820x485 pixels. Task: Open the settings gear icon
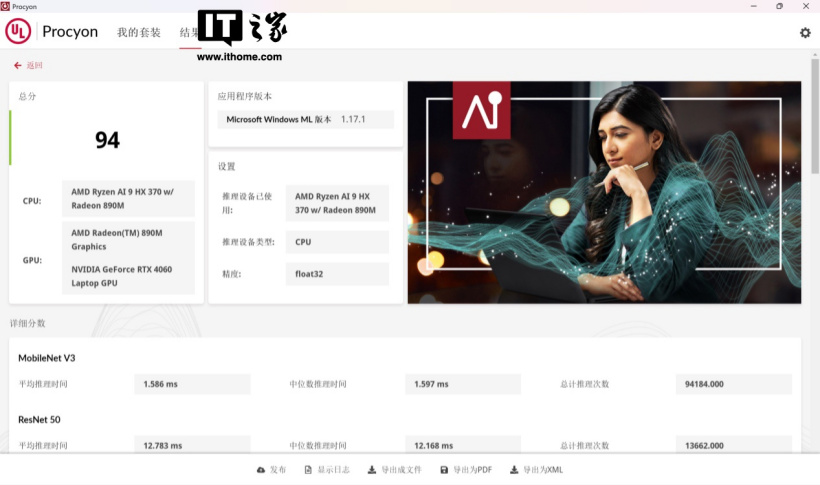click(805, 33)
